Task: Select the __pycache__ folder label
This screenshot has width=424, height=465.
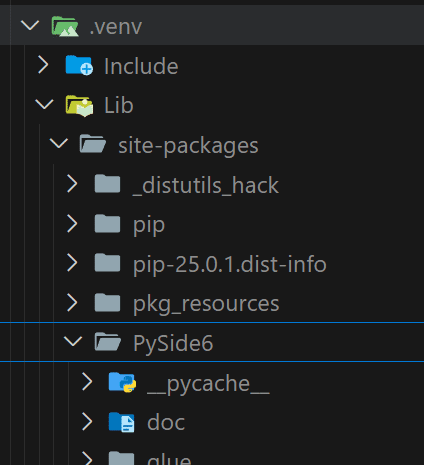Action: pos(208,384)
